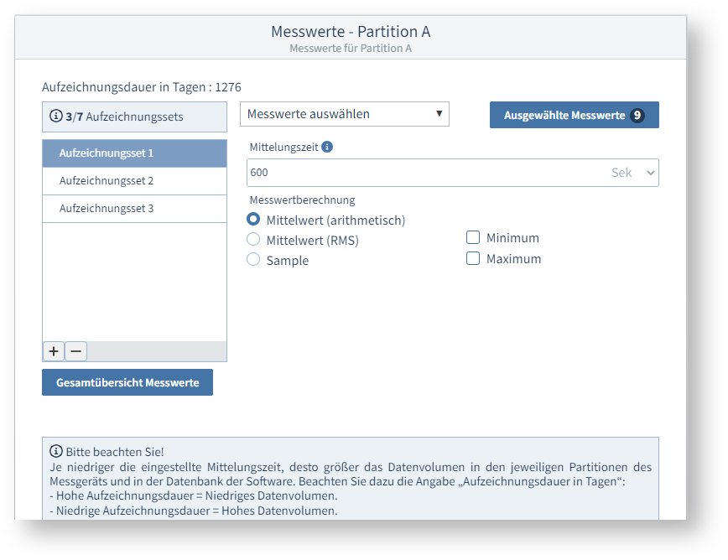Viewport: 728px width, 560px height.
Task: Open the Gesamtübersicht Messwerte overview
Action: tap(127, 382)
